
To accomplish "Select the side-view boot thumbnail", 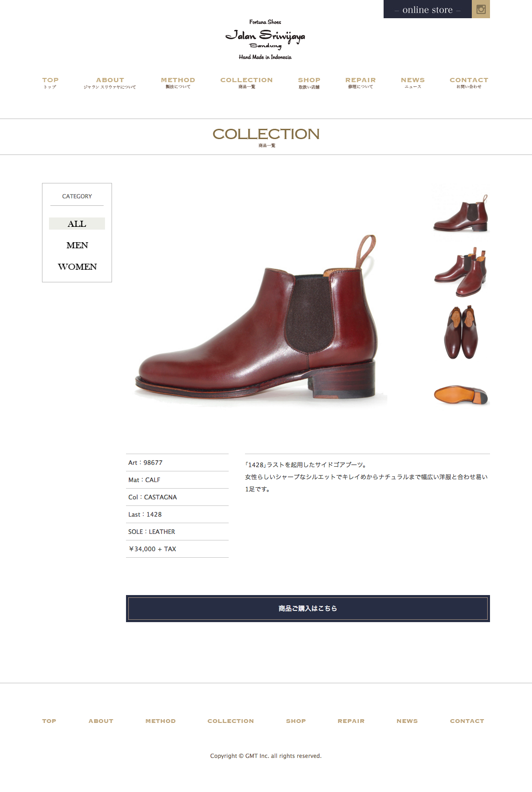I will coord(461,212).
